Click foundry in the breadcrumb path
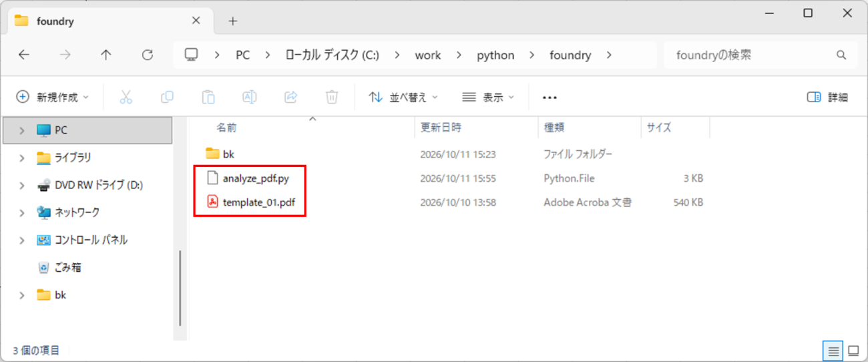Viewport: 868px width, 362px height. click(x=570, y=55)
